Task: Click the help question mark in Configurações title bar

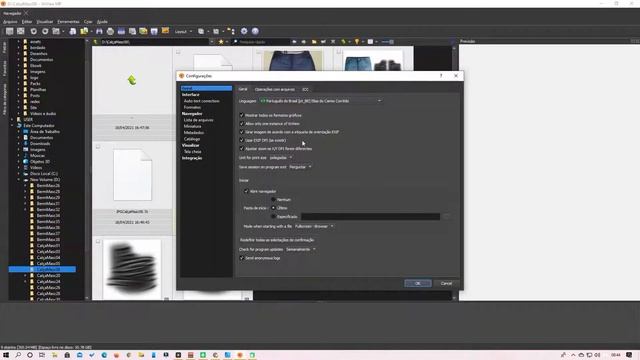Action: (x=441, y=76)
